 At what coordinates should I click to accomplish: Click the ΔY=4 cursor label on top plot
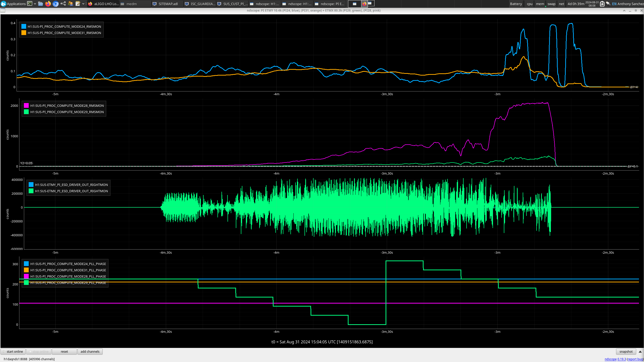[x=634, y=87]
